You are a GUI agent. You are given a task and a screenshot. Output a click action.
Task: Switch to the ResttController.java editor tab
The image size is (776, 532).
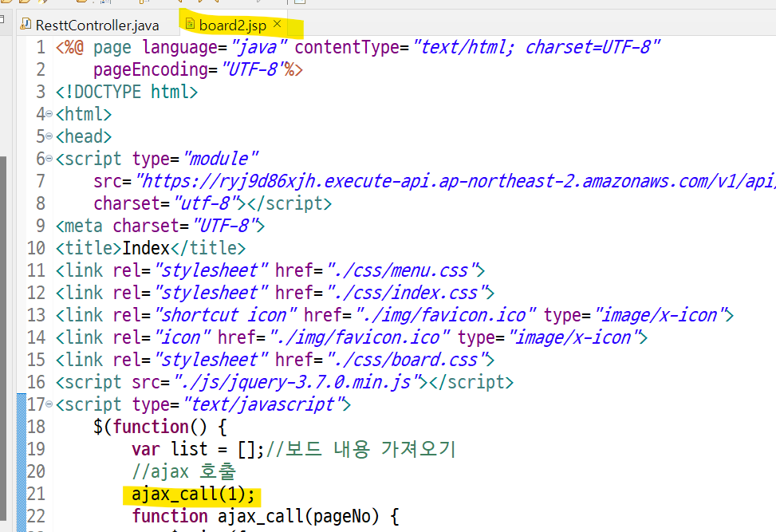tap(97, 26)
